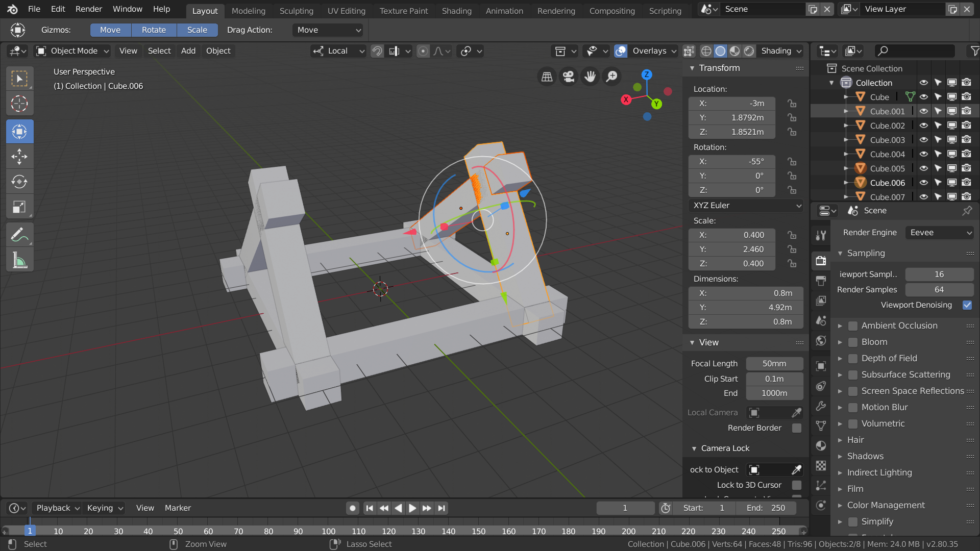The width and height of the screenshot is (980, 551).
Task: Open the Render menu
Action: coord(89,9)
